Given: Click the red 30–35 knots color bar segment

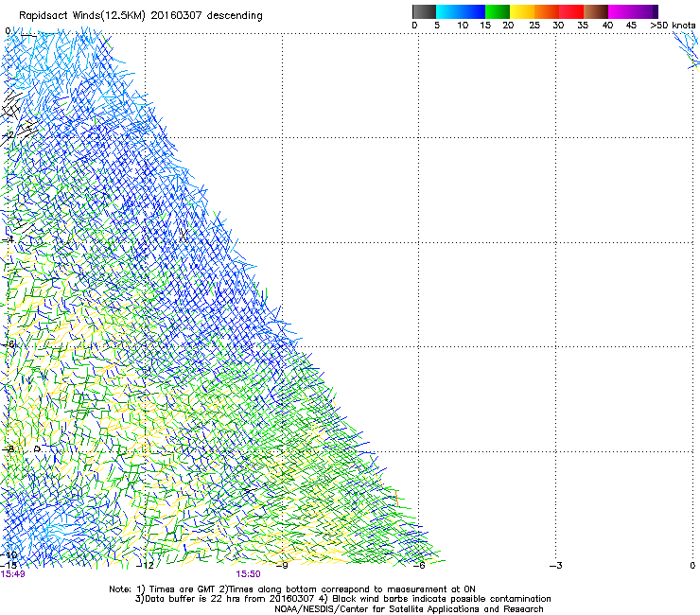Looking at the screenshot, I should pyautogui.click(x=571, y=11).
